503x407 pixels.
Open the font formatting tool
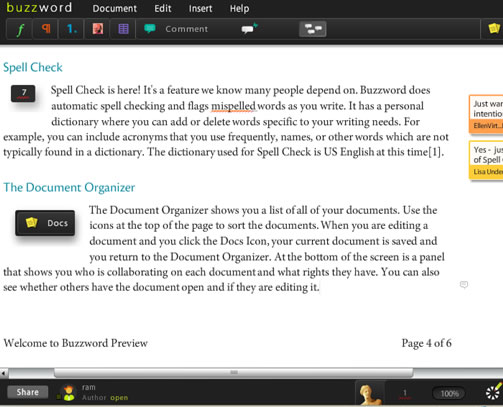(x=20, y=29)
